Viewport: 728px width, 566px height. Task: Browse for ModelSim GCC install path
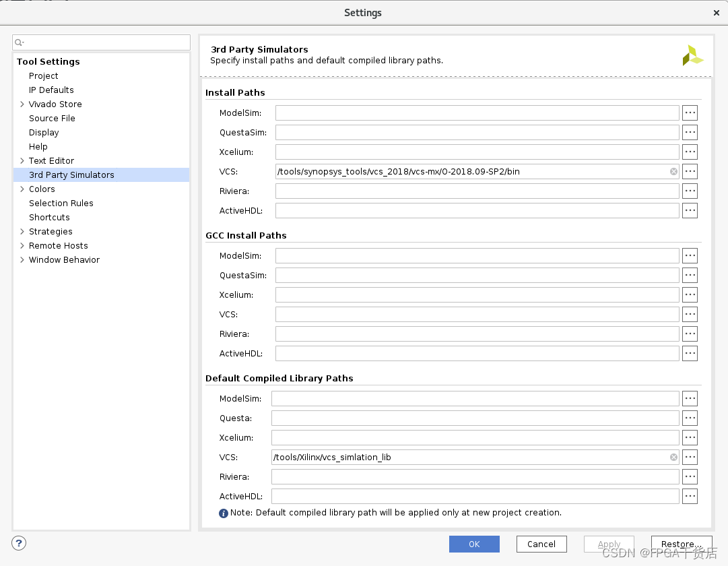tap(690, 255)
